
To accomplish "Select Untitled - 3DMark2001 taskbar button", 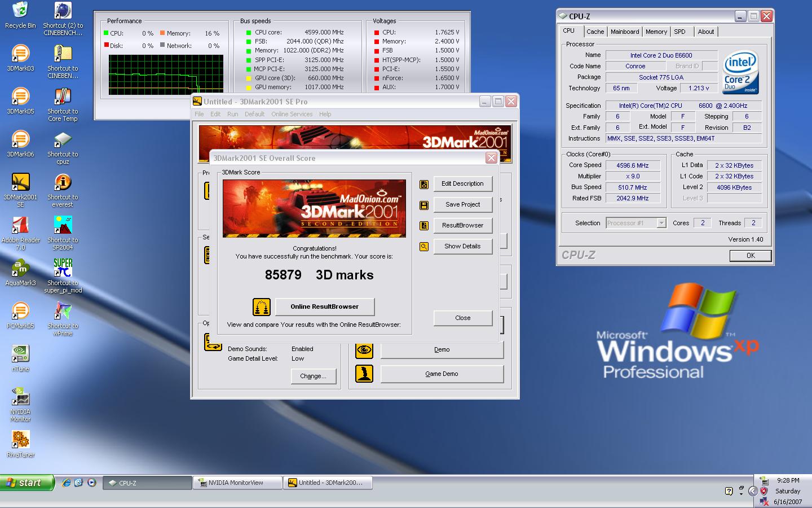I will click(x=328, y=483).
